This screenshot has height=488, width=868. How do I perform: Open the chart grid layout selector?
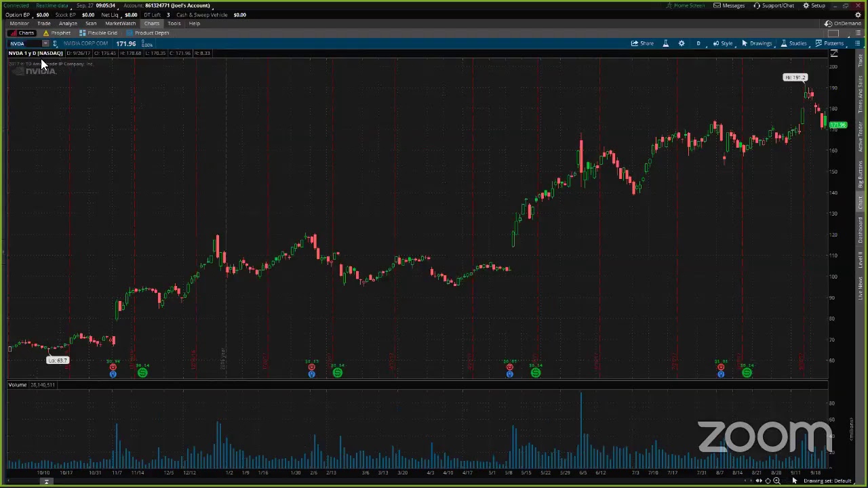click(x=833, y=33)
